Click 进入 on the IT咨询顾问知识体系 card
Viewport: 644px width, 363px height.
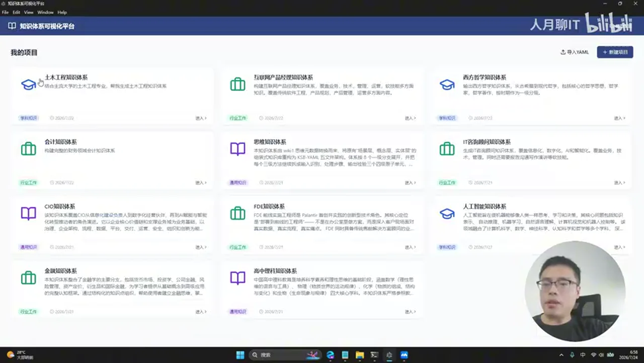(x=620, y=183)
